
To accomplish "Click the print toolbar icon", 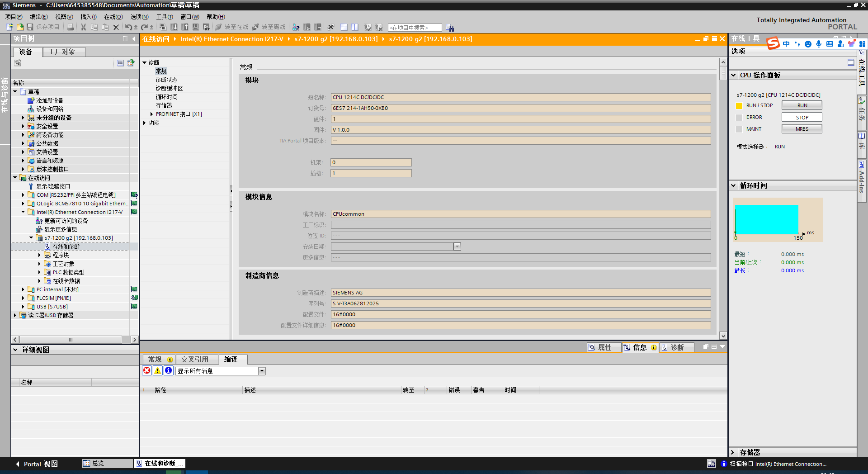I will (71, 27).
